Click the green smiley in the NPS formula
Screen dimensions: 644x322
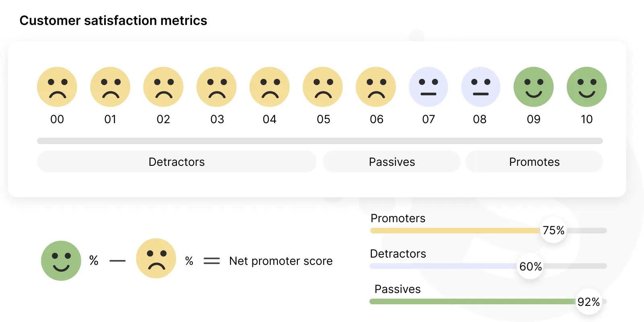61,261
